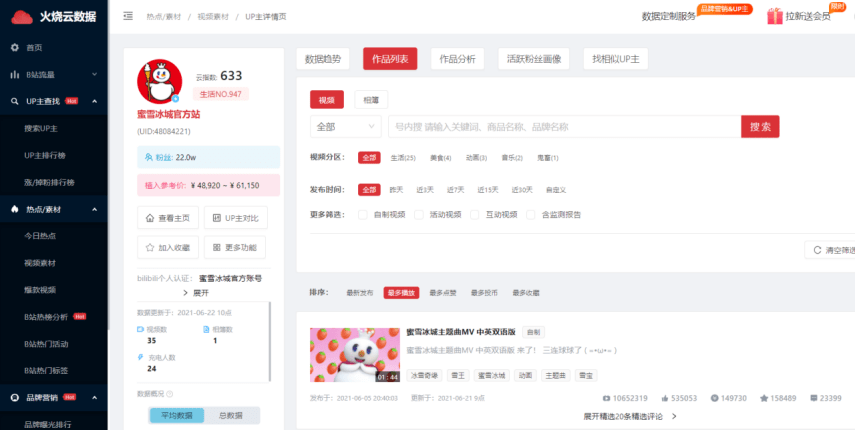Check the 自制视频 filter checkbox
The image size is (855, 430).
pos(363,214)
